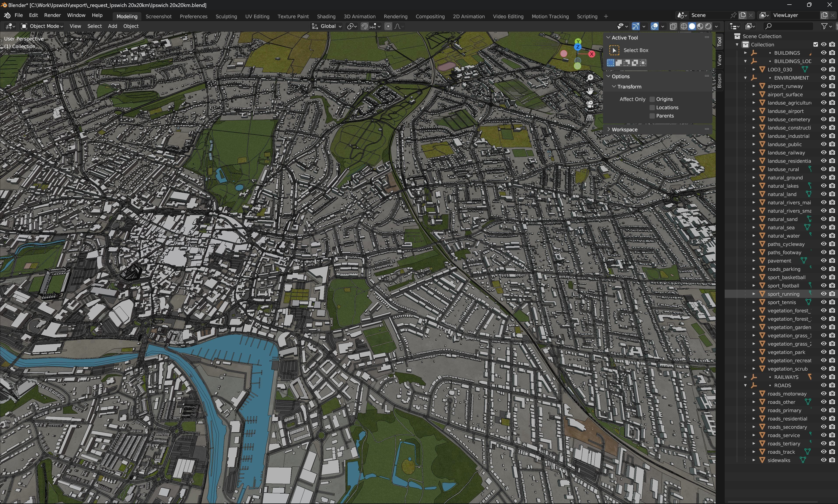Image resolution: width=838 pixels, height=504 pixels.
Task: Collapse the Active Tool panel
Action: click(609, 38)
